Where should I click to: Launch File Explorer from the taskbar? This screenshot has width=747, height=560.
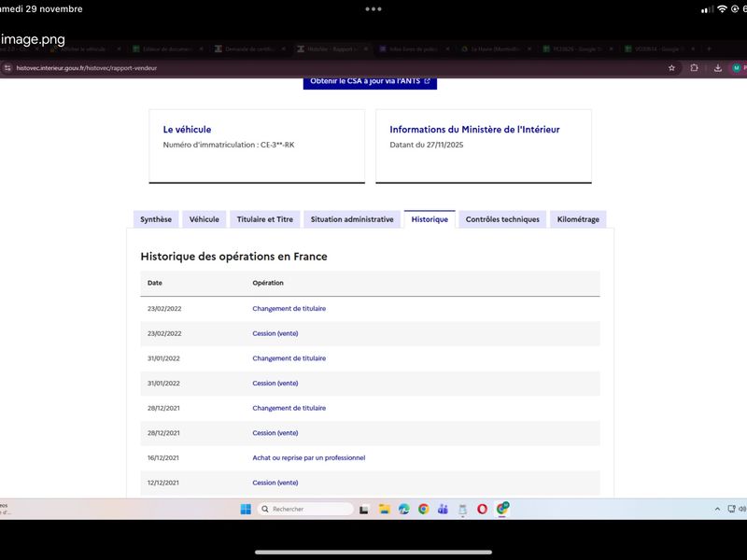click(x=384, y=509)
